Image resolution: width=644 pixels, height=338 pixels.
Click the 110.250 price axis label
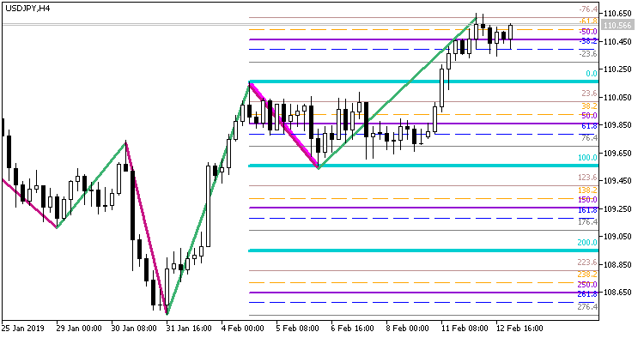tap(617, 69)
